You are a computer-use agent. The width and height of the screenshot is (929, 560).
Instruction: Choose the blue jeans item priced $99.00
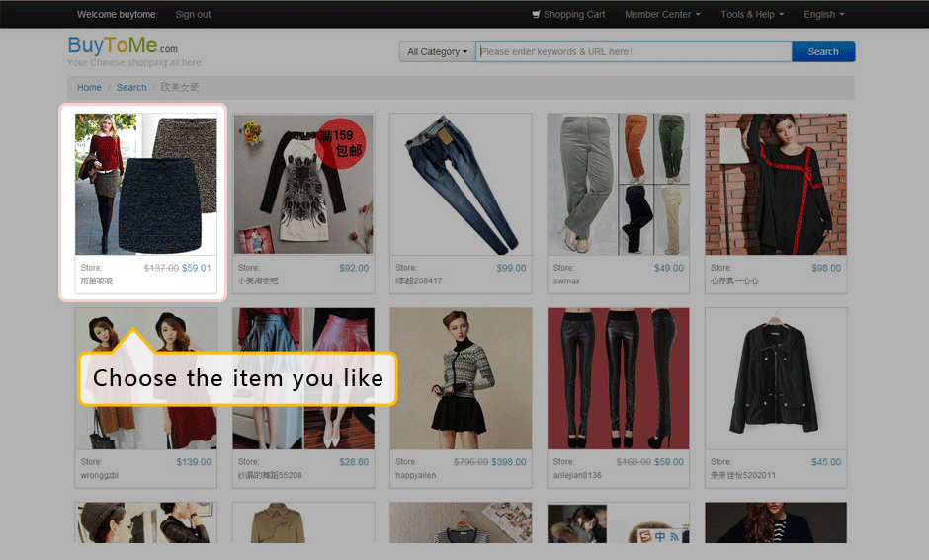click(x=461, y=185)
